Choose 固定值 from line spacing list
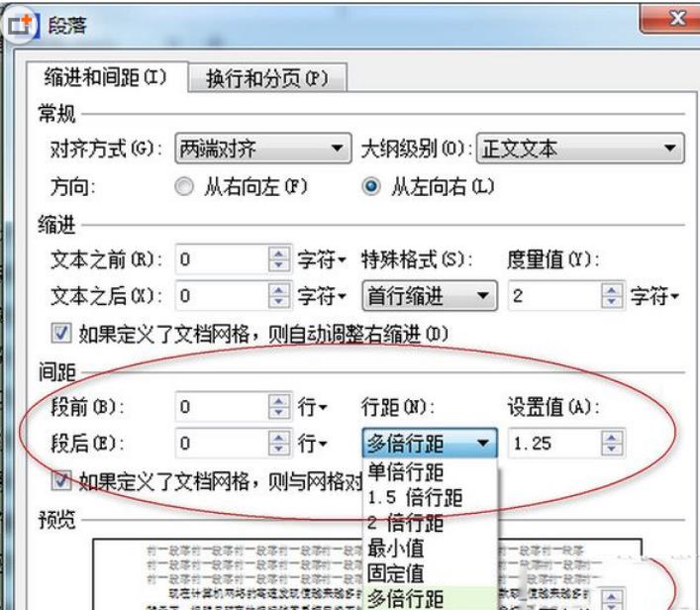700x610 pixels. pos(430,573)
